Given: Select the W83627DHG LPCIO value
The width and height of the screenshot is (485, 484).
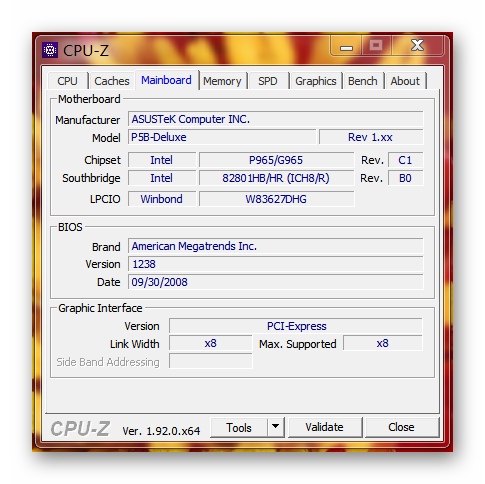Looking at the screenshot, I should [276, 199].
